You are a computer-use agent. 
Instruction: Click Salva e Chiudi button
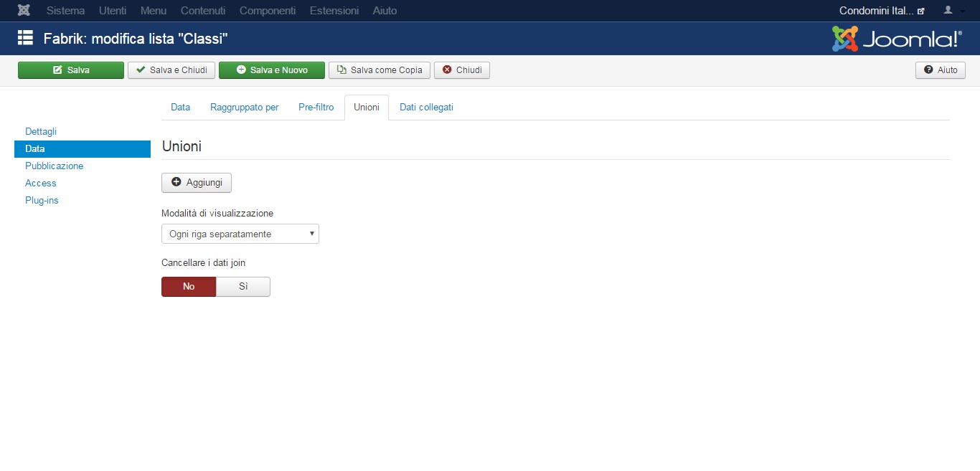pyautogui.click(x=171, y=70)
